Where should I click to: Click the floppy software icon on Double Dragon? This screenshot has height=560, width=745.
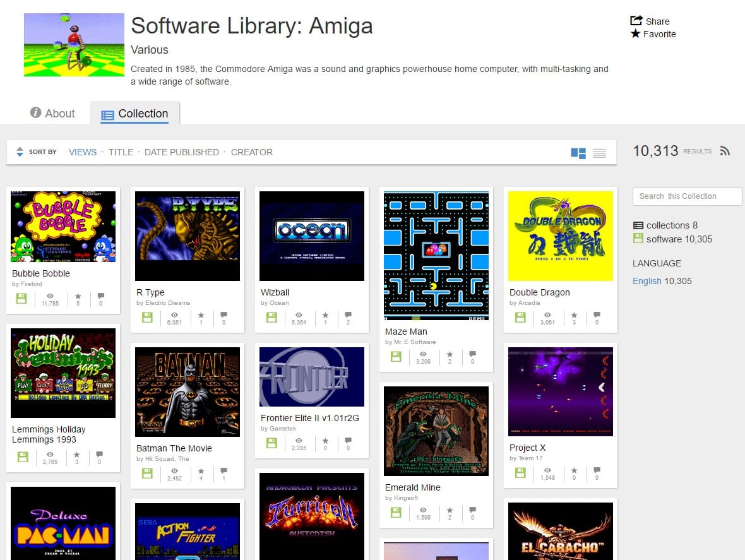coord(520,318)
